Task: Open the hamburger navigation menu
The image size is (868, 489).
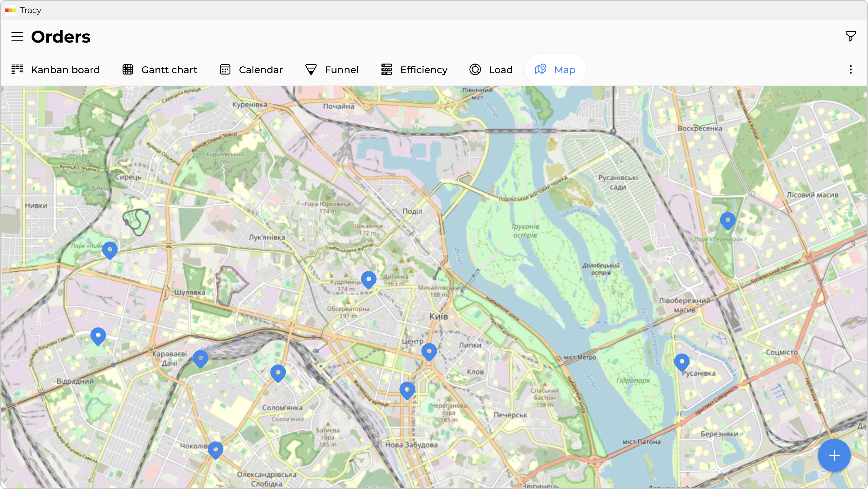Action: pos(17,36)
